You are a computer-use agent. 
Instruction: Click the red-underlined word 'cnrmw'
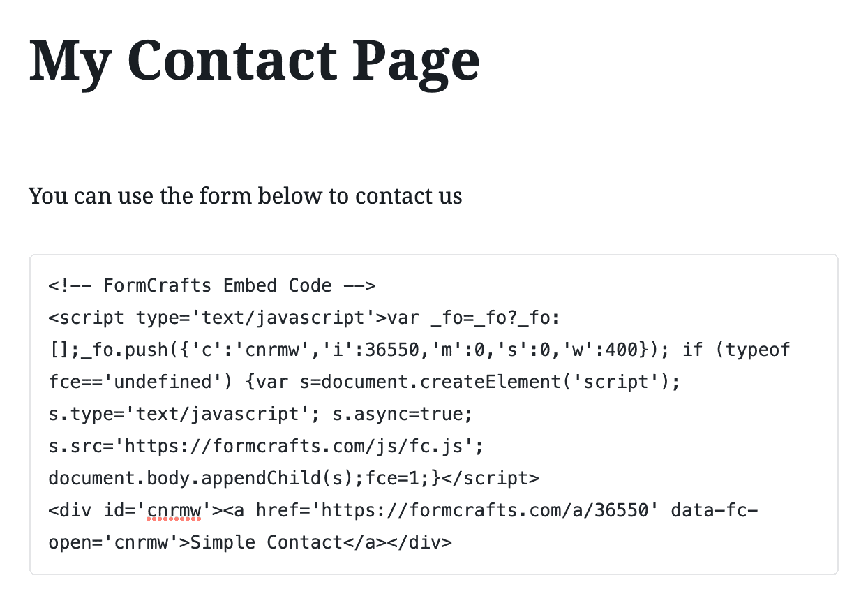pos(174,510)
